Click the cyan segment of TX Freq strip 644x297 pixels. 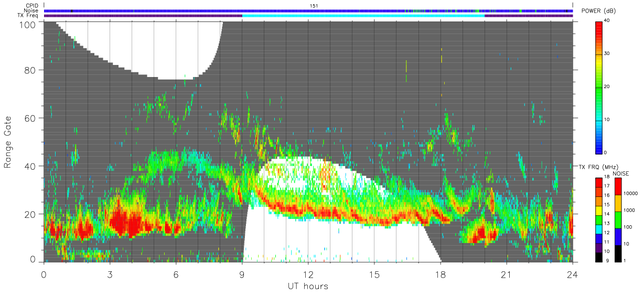click(363, 16)
